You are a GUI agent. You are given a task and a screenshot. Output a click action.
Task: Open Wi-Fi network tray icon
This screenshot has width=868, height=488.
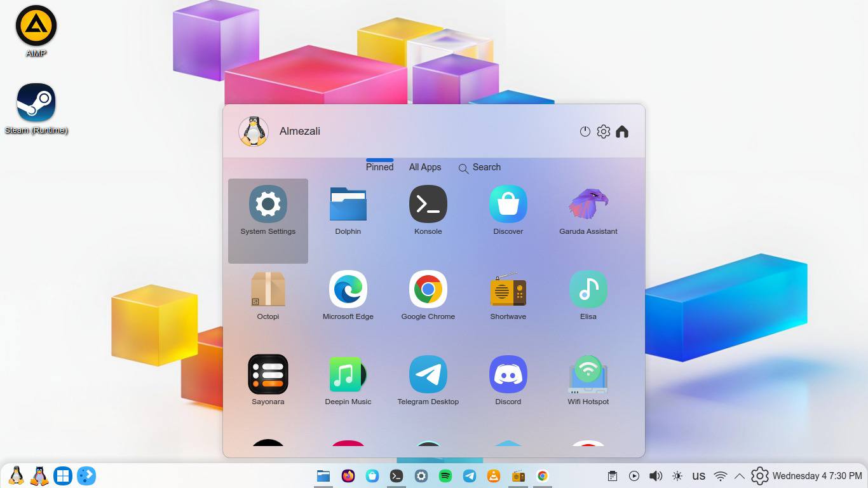[x=721, y=476]
